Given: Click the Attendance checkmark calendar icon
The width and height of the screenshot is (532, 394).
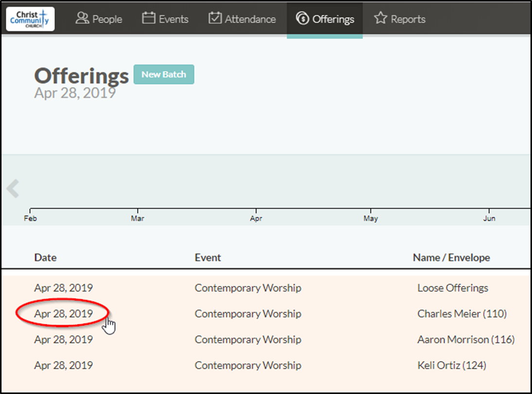Looking at the screenshot, I should pos(215,18).
